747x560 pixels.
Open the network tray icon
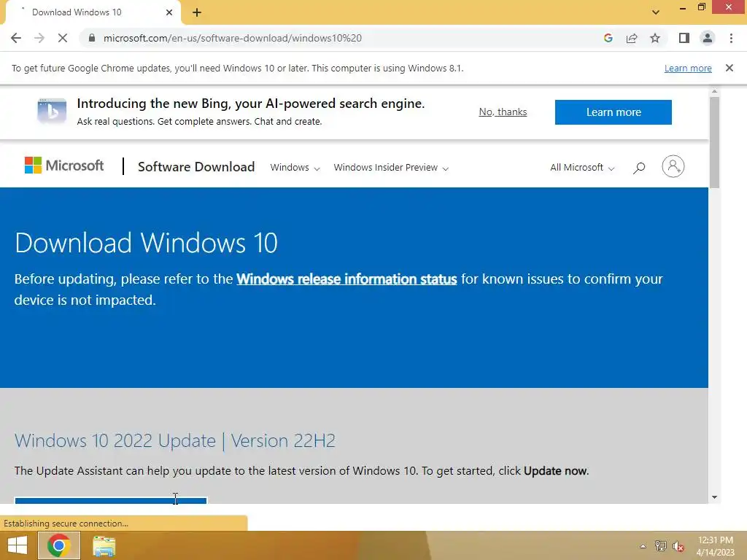pos(660,546)
